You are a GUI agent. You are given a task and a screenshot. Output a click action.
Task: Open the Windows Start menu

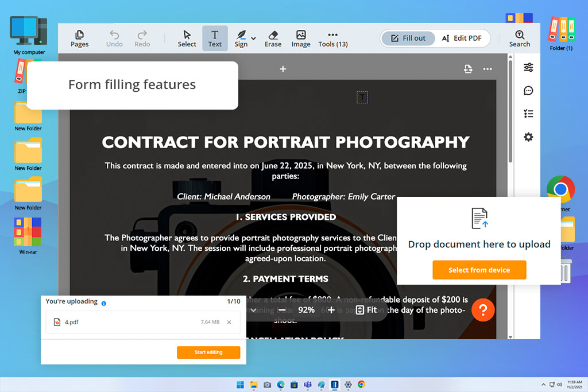(x=241, y=385)
